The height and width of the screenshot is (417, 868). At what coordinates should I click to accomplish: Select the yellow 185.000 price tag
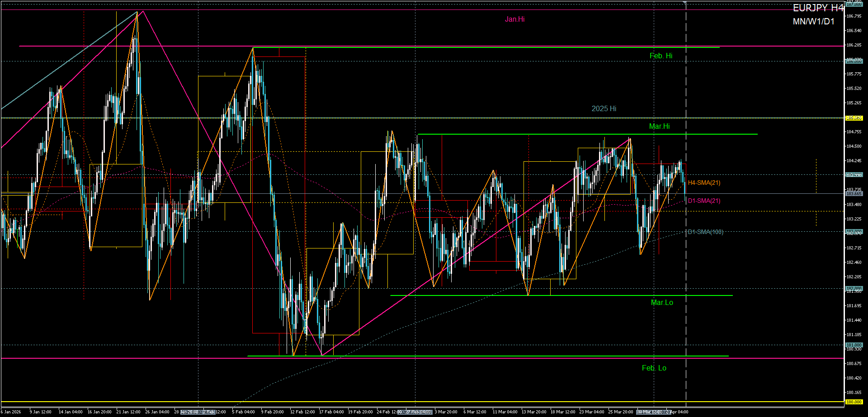[x=854, y=118]
